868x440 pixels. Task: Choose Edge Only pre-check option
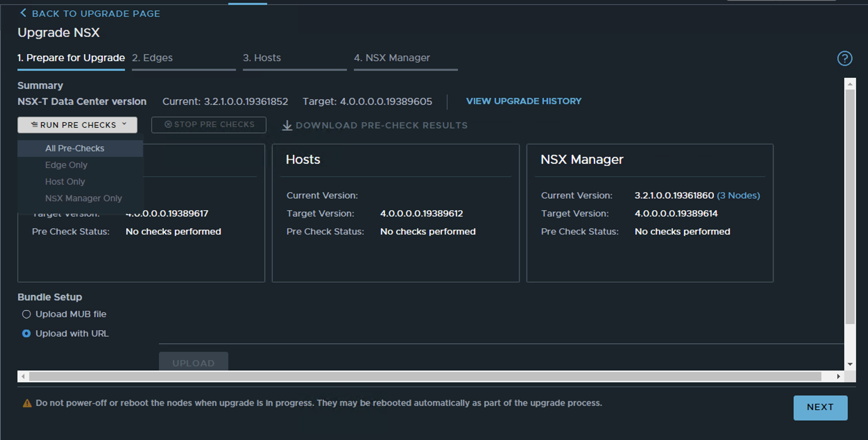[66, 165]
